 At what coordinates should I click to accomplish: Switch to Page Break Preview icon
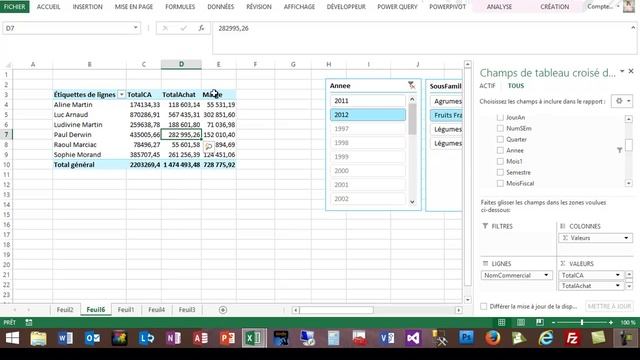[540, 322]
